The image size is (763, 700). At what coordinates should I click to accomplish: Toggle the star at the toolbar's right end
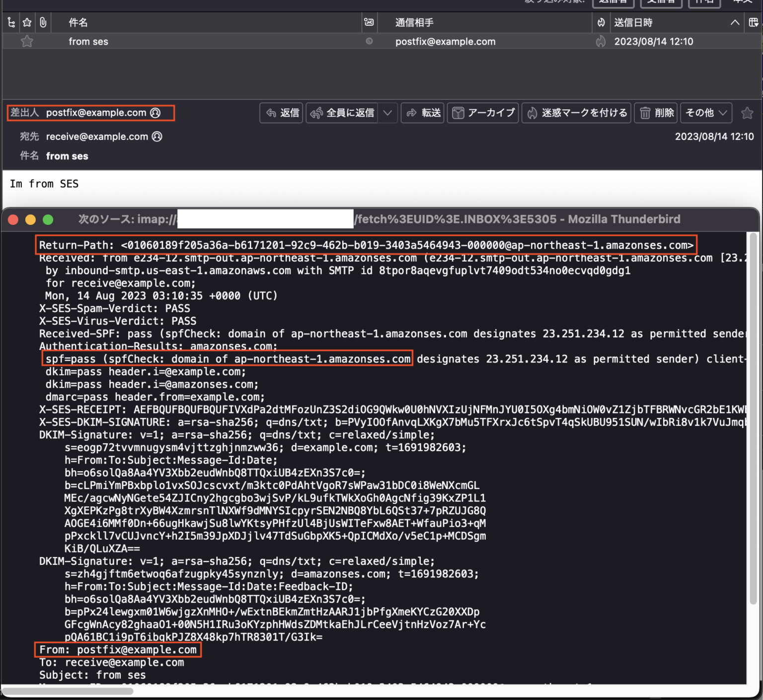(747, 113)
